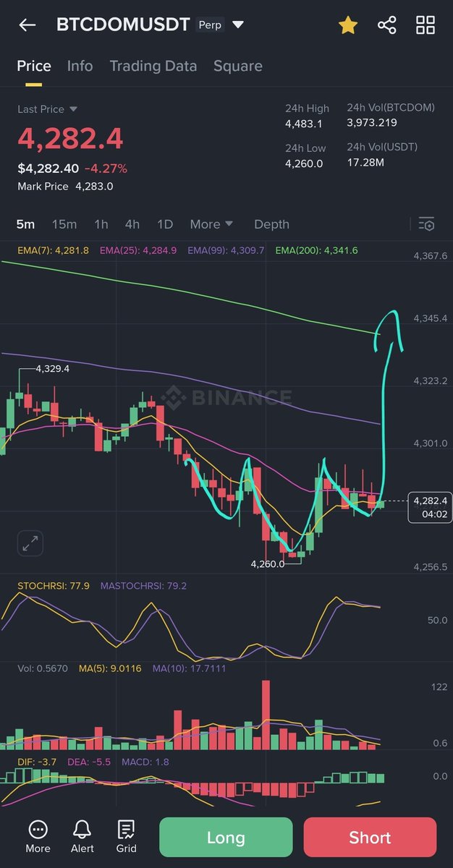
Task: Open the Depth chart view
Action: (271, 224)
